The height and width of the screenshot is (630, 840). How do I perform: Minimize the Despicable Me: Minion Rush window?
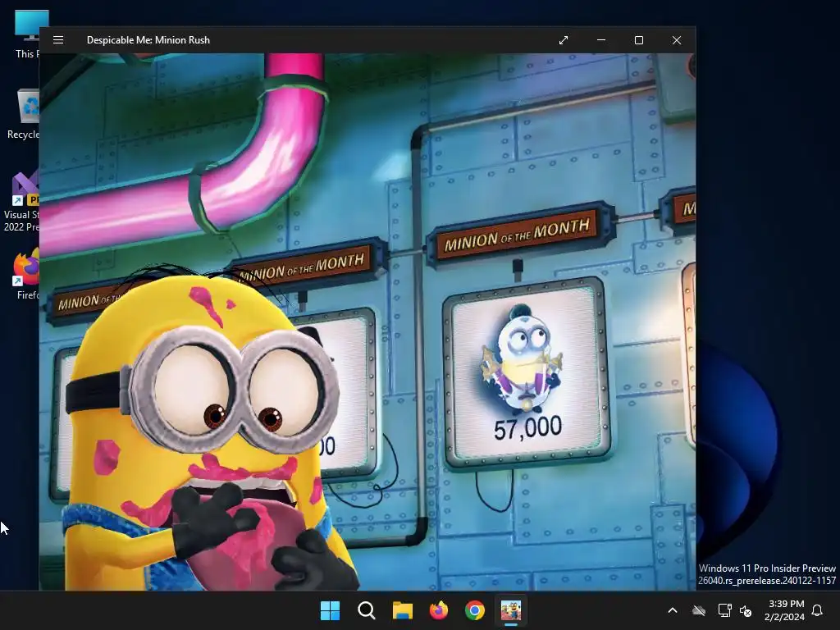(x=601, y=40)
